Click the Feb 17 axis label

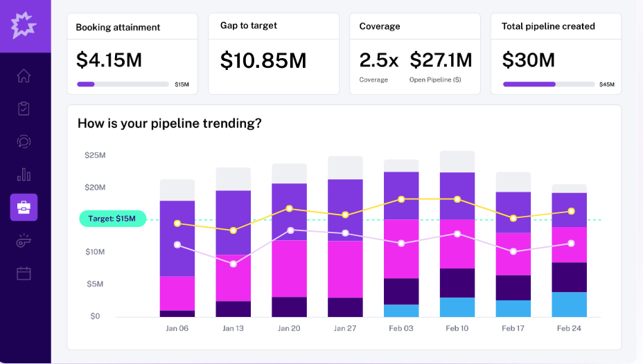click(513, 328)
